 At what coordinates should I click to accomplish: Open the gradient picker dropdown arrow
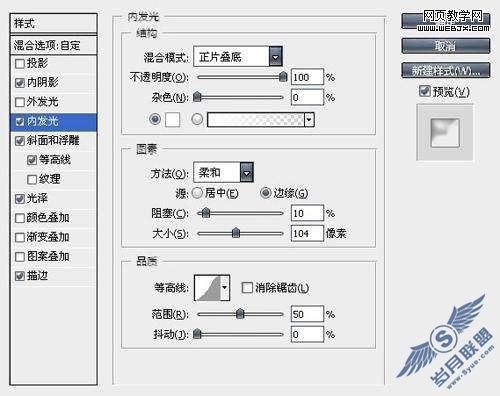tap(309, 119)
